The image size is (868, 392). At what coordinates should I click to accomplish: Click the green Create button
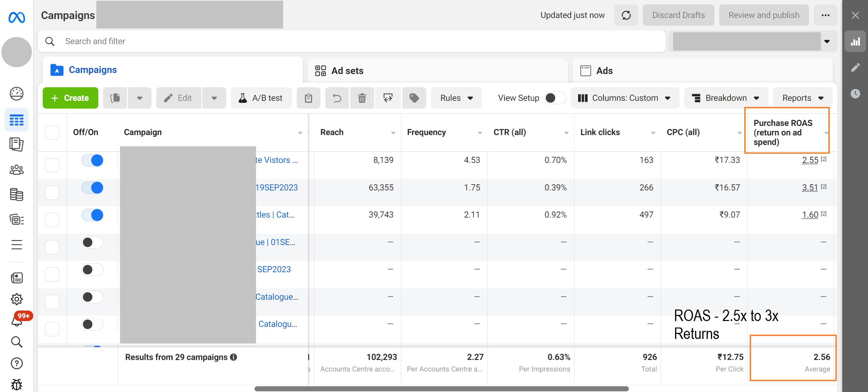click(x=70, y=98)
